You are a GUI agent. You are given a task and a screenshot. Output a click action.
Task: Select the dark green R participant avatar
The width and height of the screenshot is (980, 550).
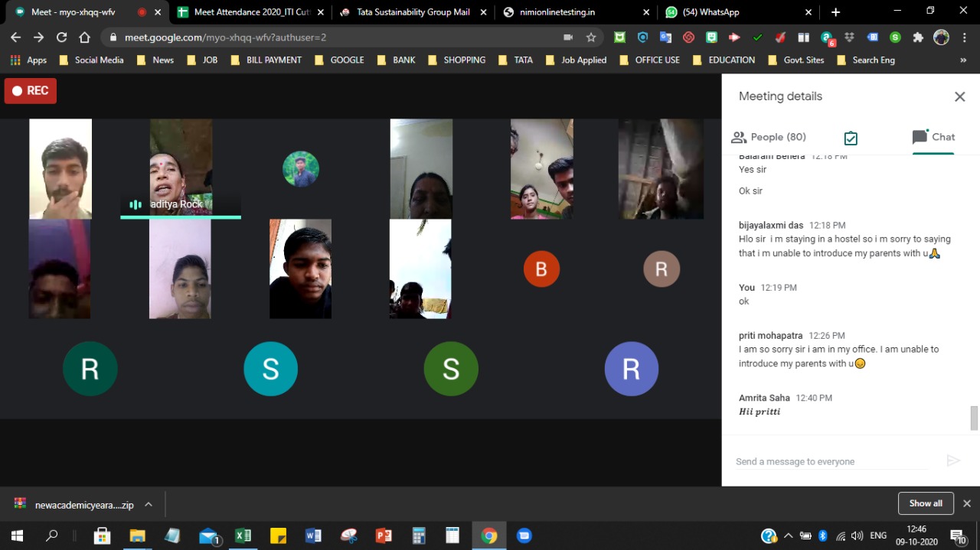click(x=90, y=369)
